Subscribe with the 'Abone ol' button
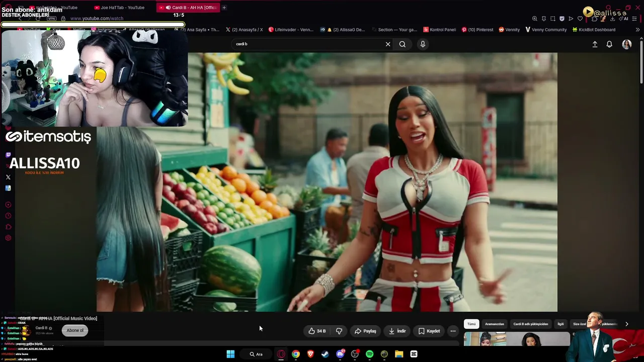Image resolution: width=644 pixels, height=362 pixels. click(75, 330)
